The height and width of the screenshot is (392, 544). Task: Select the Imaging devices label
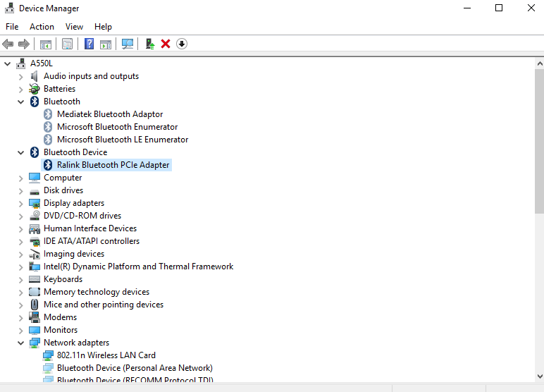click(x=74, y=254)
